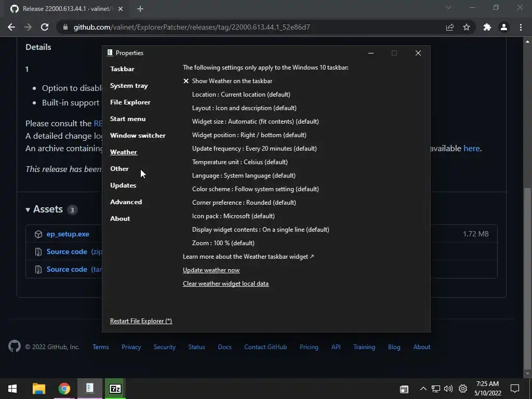Click the site lock icon in address bar
Viewport: 532px width, 399px height.
(65, 27)
